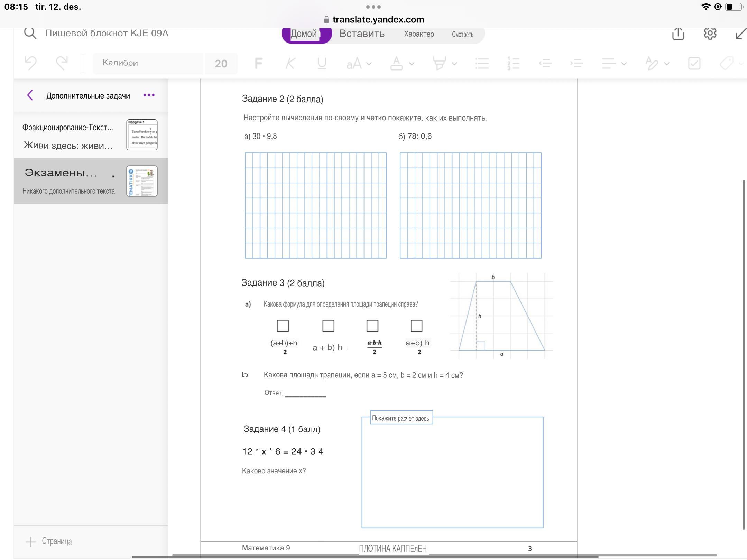747x560 pixels.
Task: Expand the font color dropdown arrow
Action: 412,64
